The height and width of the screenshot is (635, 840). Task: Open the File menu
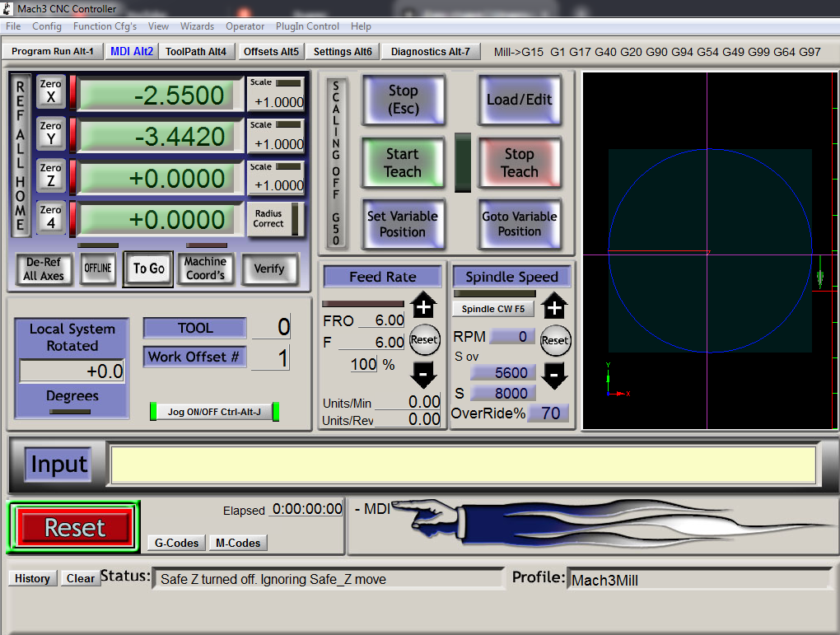coord(13,26)
